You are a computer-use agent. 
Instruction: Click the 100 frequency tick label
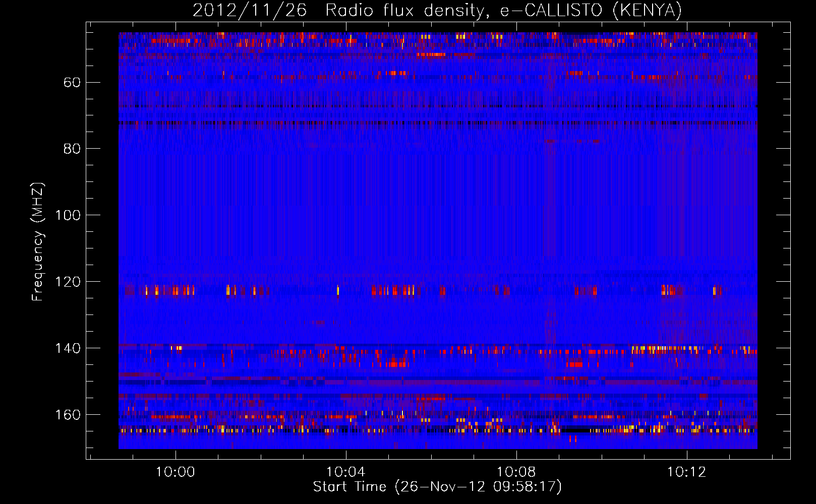[x=68, y=216]
